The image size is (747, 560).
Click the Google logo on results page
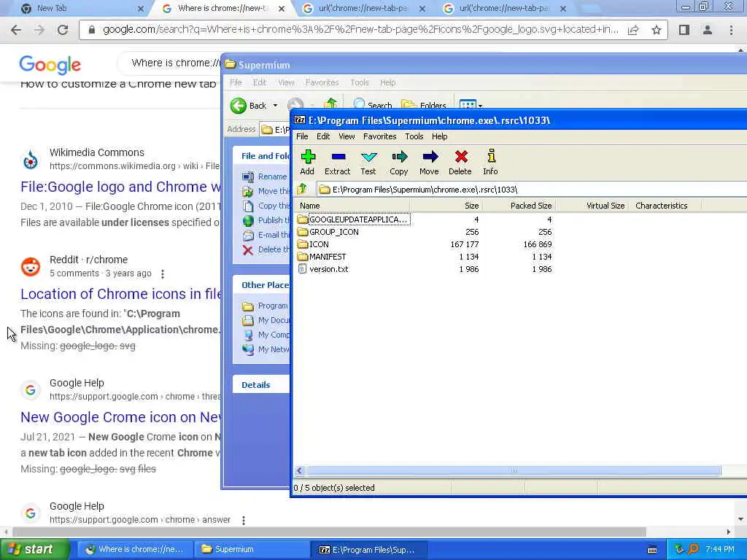[x=50, y=64]
